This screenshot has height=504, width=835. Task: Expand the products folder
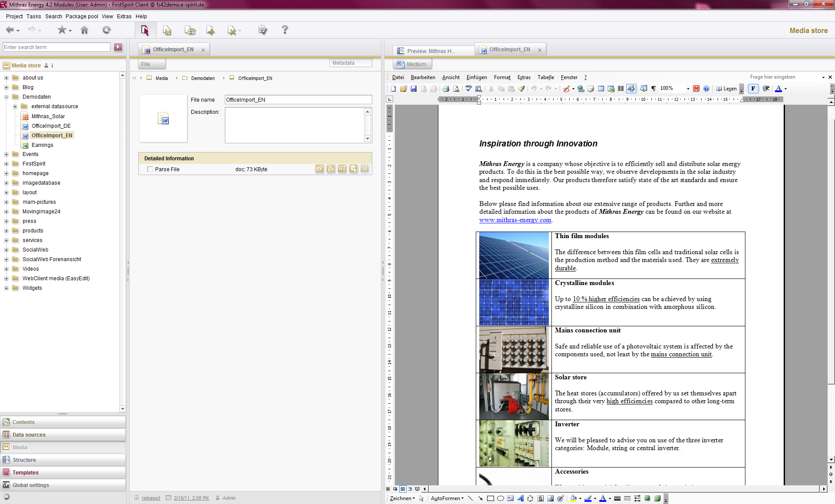pyautogui.click(x=6, y=231)
